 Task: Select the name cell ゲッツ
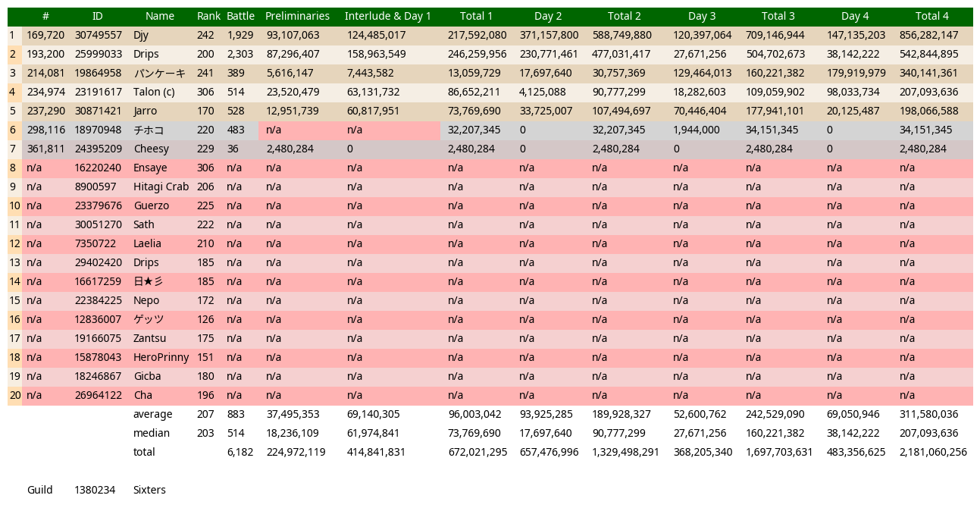[149, 319]
